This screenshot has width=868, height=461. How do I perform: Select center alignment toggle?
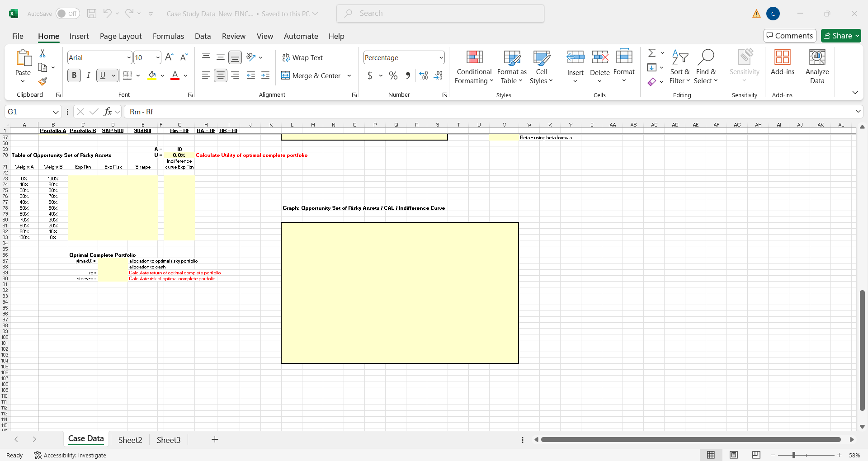221,75
